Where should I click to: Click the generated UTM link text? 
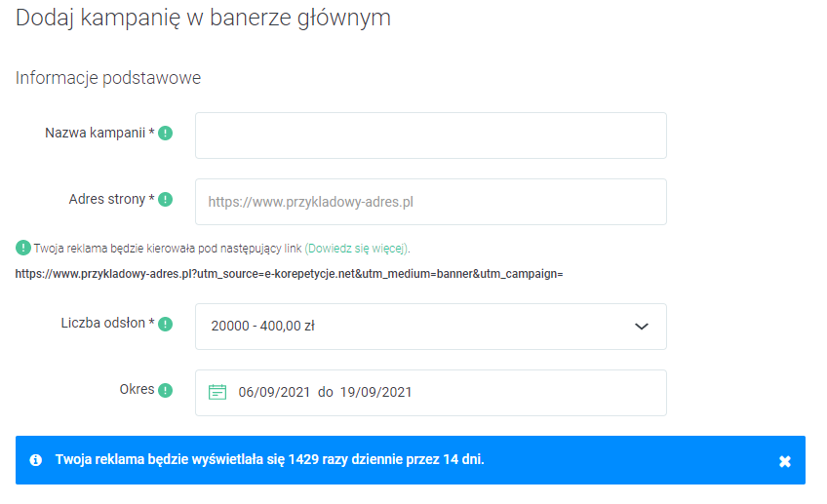[x=290, y=274]
